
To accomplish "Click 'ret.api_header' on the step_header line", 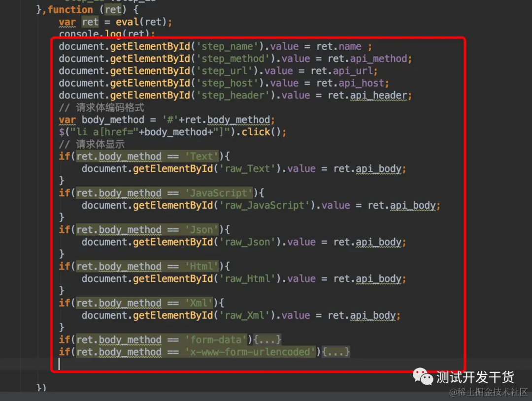I will [367, 95].
